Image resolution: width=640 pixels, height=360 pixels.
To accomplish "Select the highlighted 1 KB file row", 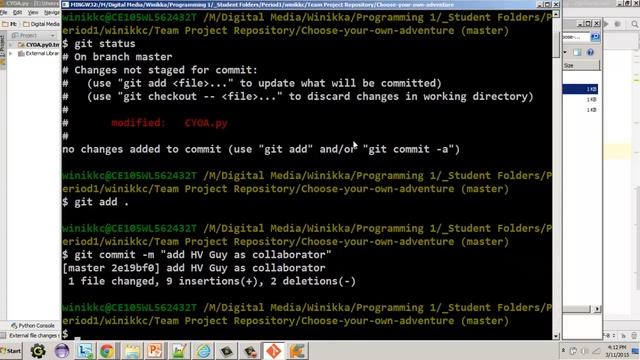I will click(x=580, y=89).
